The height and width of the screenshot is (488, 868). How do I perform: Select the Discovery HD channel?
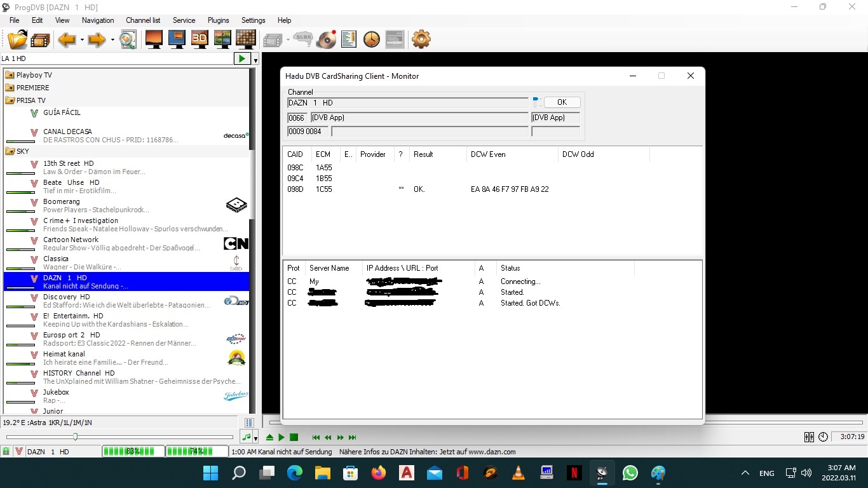pyautogui.click(x=66, y=297)
